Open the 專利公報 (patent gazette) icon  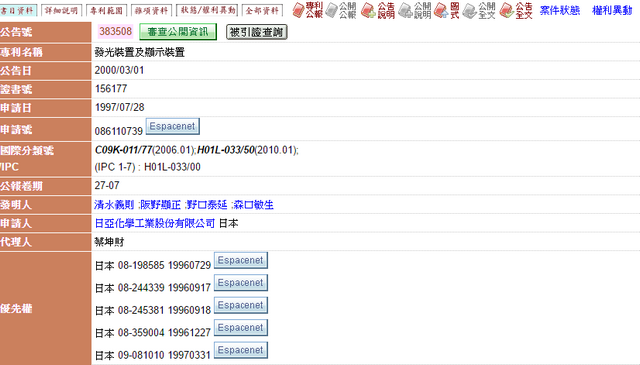click(308, 10)
